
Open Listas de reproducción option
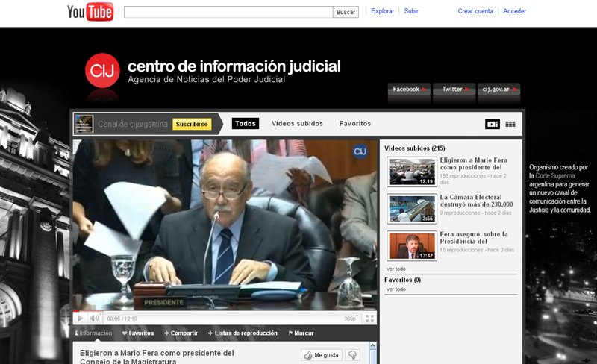click(x=243, y=333)
